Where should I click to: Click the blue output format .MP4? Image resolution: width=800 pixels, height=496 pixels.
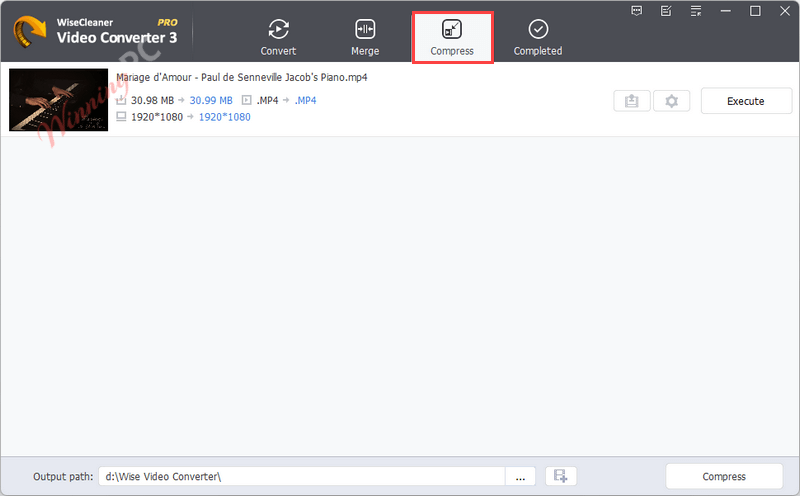[x=305, y=101]
